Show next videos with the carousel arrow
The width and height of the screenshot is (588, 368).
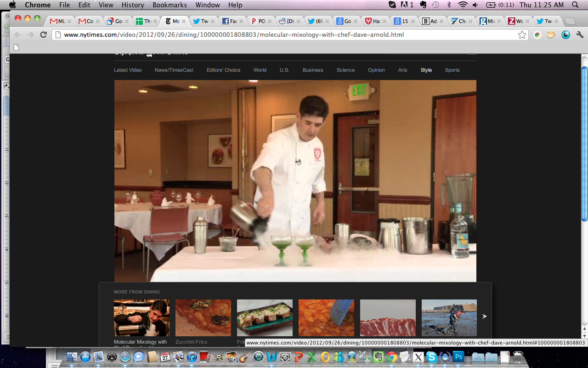tap(484, 316)
